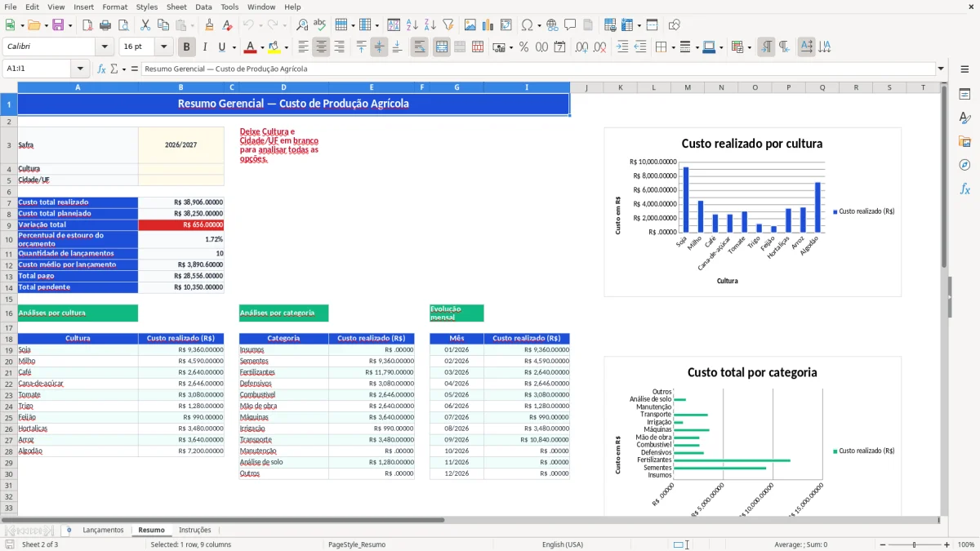Open Find & Replace tool
Image resolution: width=980 pixels, height=551 pixels.
point(302,25)
